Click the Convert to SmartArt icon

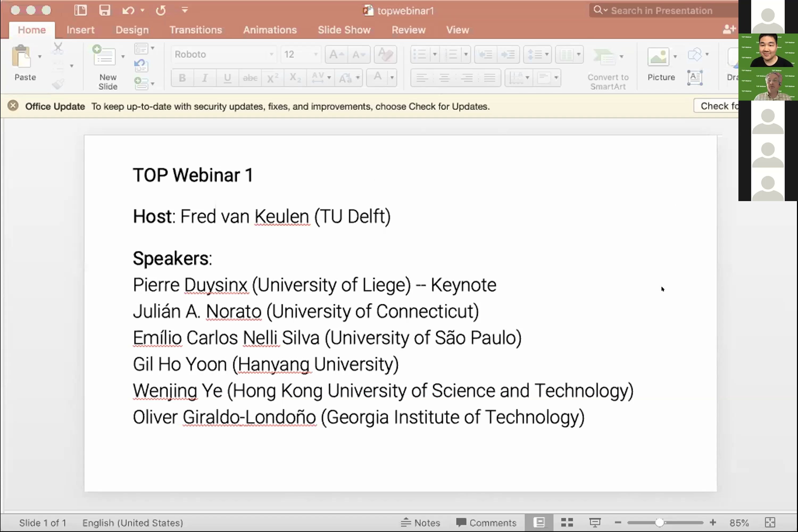604,57
